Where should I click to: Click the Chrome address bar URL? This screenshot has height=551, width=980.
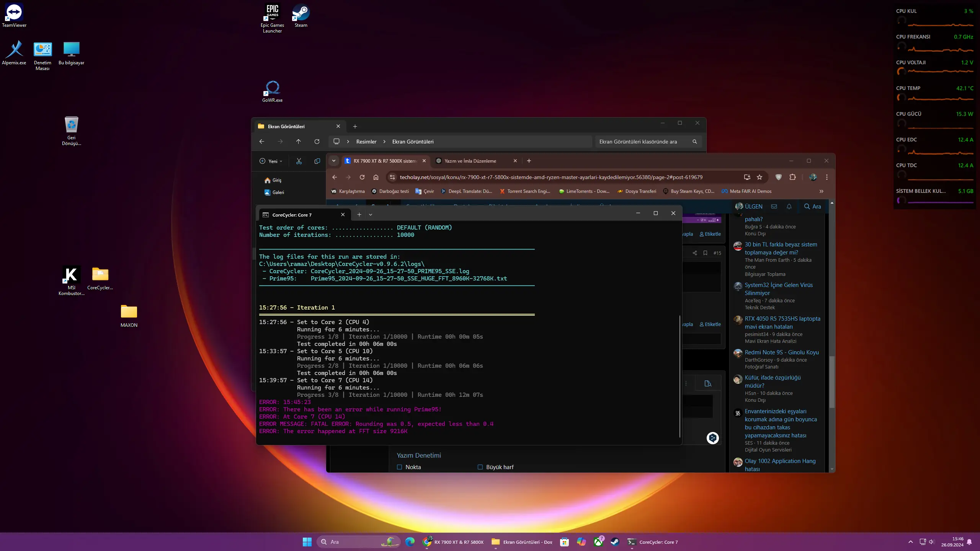click(551, 177)
